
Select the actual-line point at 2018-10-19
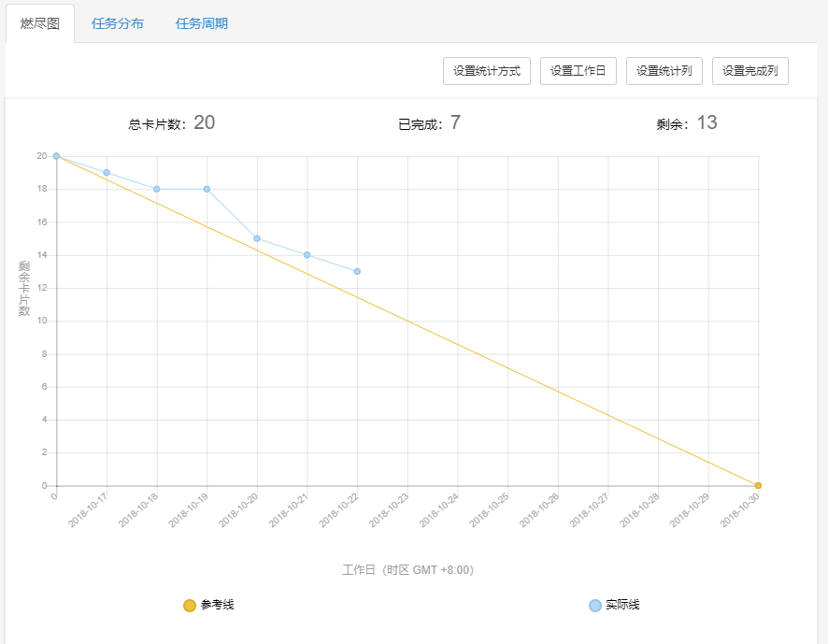click(x=207, y=189)
